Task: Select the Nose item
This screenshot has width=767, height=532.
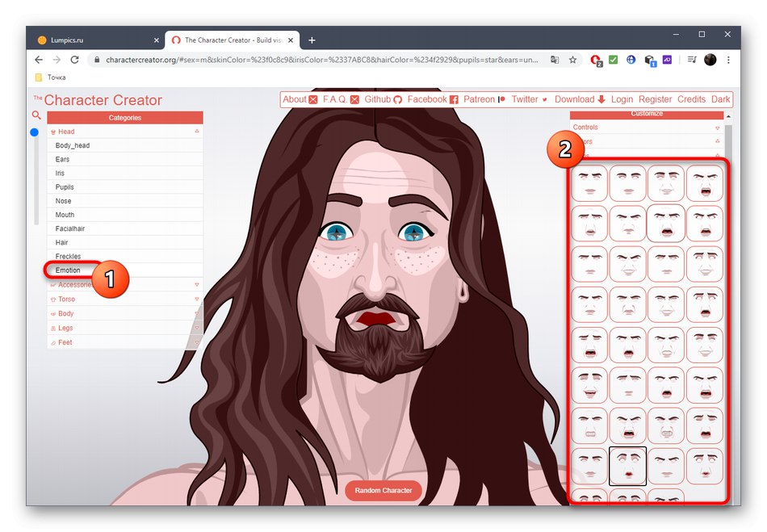Action: pos(124,200)
